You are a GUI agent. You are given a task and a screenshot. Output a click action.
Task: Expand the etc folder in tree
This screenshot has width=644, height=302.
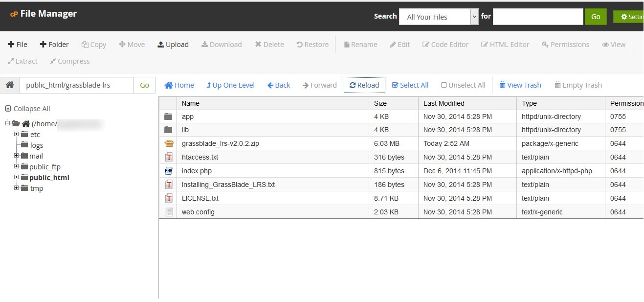16,134
